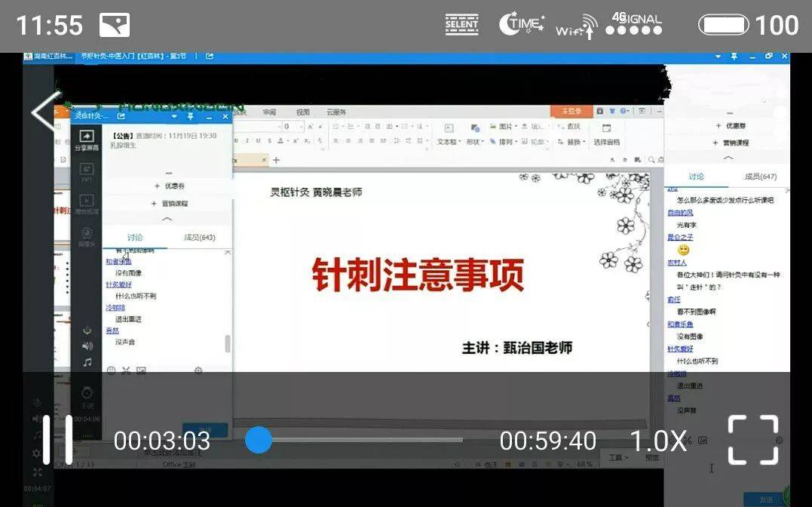Viewport: 812px width, 507px height.
Task: Open user link 冷咖啡 in left chat
Action: (x=115, y=307)
